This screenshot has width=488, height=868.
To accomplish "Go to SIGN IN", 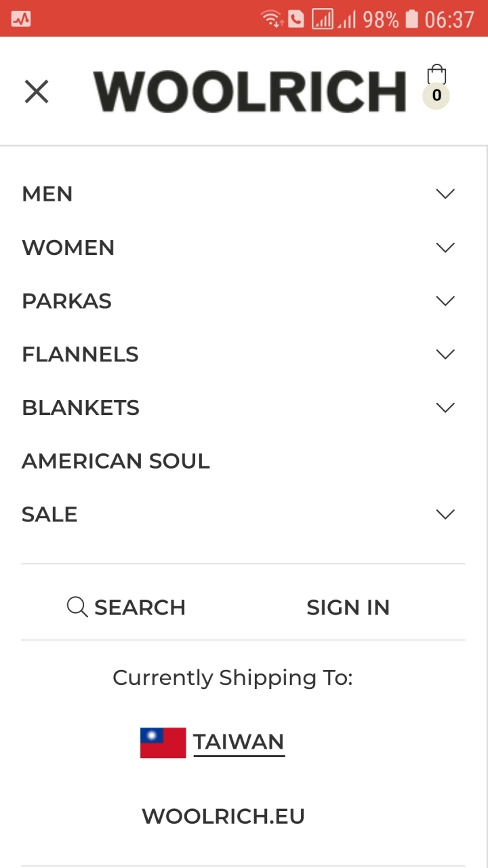I will coord(348,608).
